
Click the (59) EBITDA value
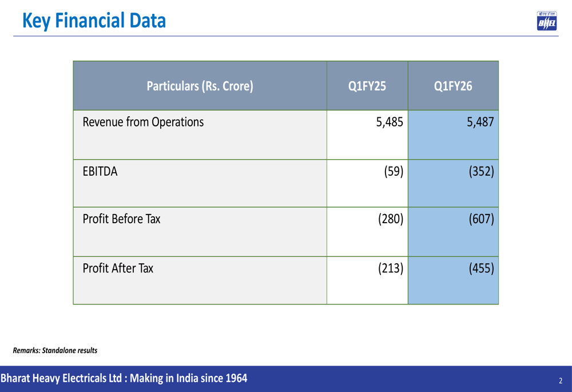click(394, 171)
